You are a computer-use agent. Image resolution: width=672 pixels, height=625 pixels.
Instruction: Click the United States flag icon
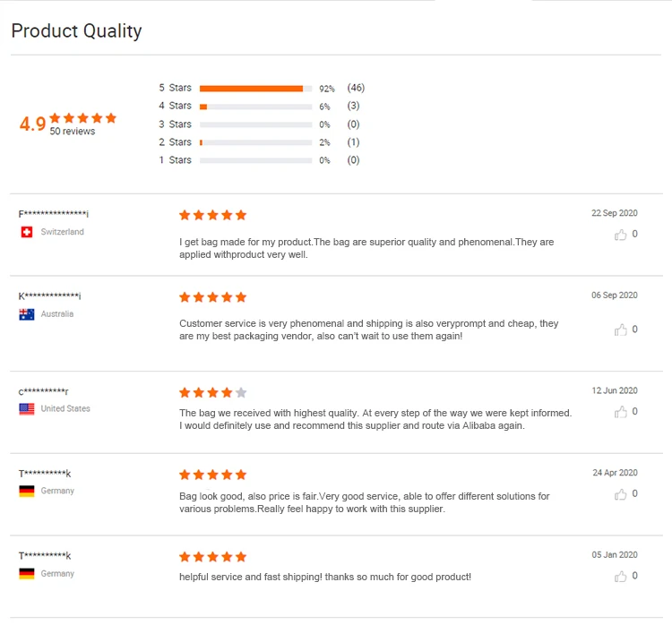[26, 408]
